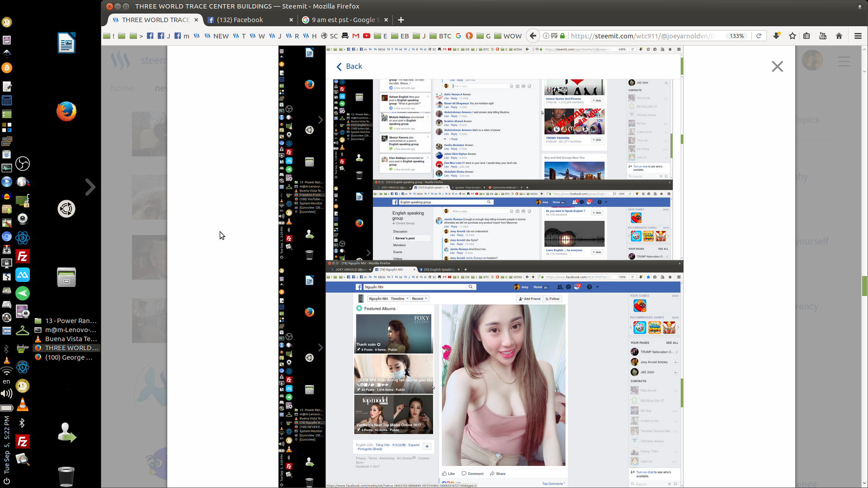The image size is (868, 488).
Task: Open the red YouTube bookmark icon
Action: (x=367, y=36)
